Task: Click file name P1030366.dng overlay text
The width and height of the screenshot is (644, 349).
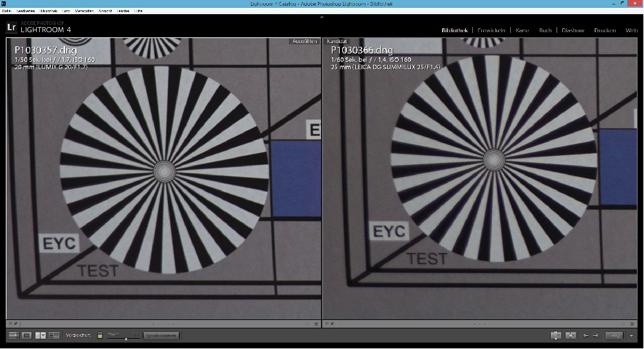Action: coord(362,50)
